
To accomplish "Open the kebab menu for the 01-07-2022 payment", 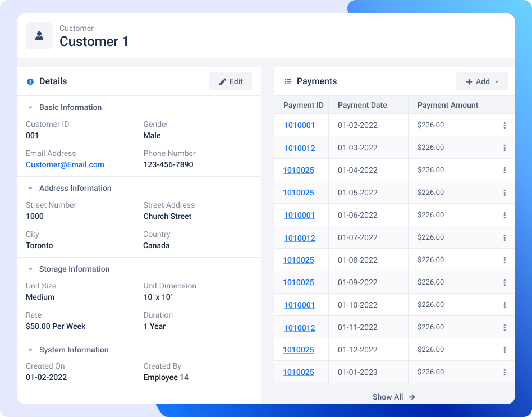I will [x=504, y=237].
